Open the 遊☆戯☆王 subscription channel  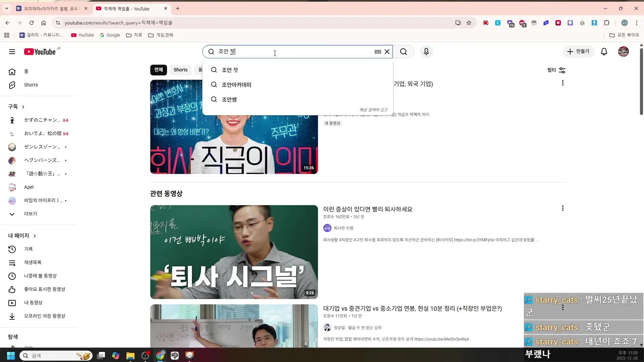(39, 174)
